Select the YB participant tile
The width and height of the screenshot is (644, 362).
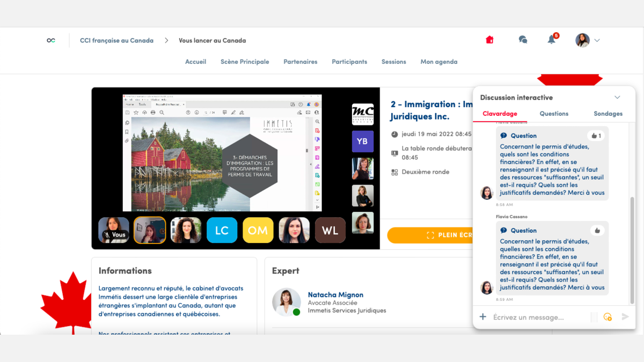coord(362,142)
